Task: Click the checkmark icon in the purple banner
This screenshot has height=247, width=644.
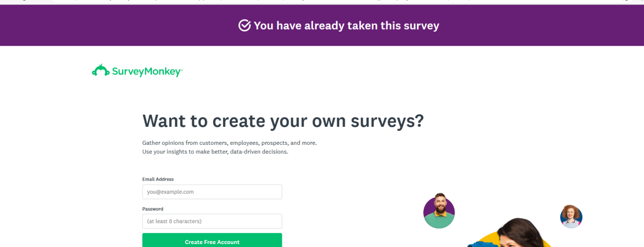Action: [x=245, y=26]
